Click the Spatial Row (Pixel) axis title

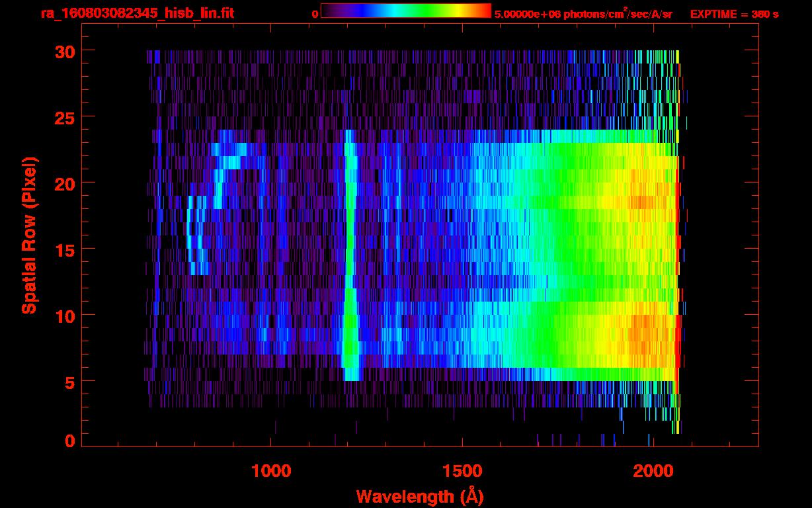coord(29,235)
